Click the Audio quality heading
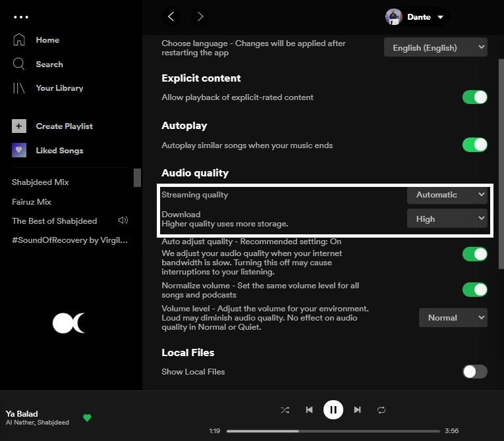 195,173
